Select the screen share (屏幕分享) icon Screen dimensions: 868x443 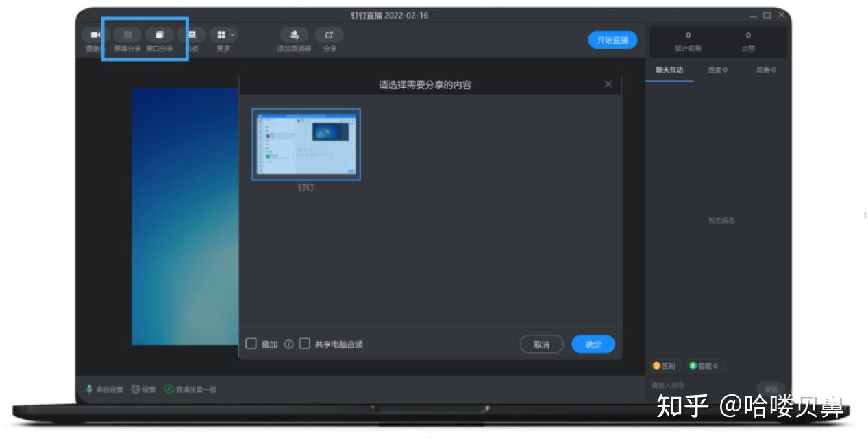(127, 35)
